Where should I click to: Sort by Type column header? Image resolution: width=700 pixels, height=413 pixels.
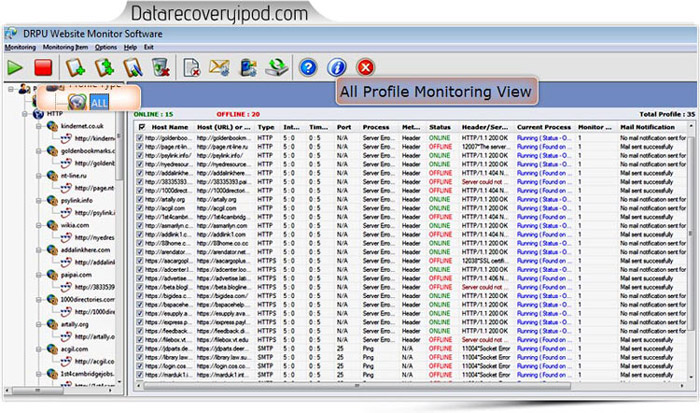(x=266, y=127)
